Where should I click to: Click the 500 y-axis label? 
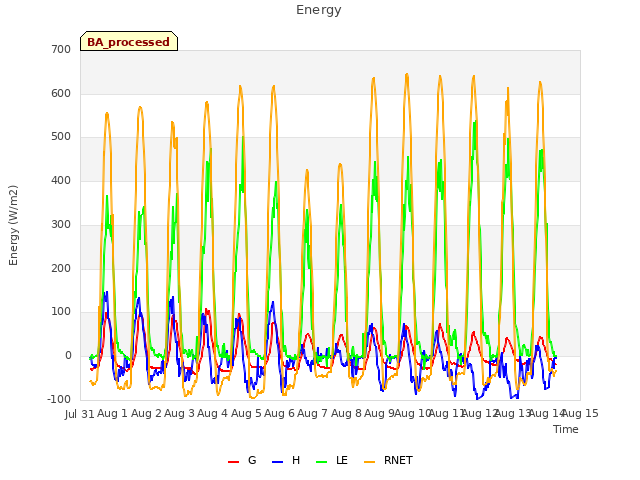[x=61, y=137]
